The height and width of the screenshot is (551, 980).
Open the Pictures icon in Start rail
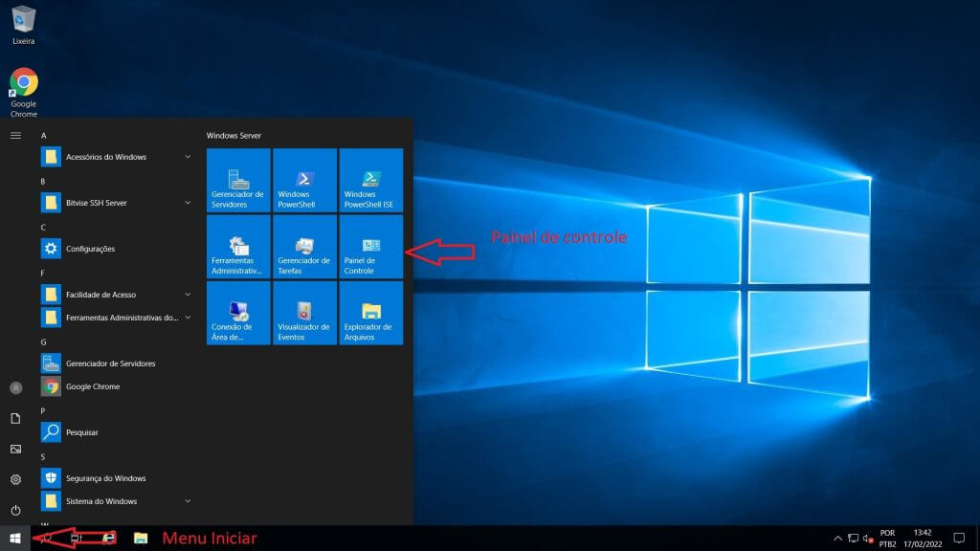pyautogui.click(x=15, y=450)
